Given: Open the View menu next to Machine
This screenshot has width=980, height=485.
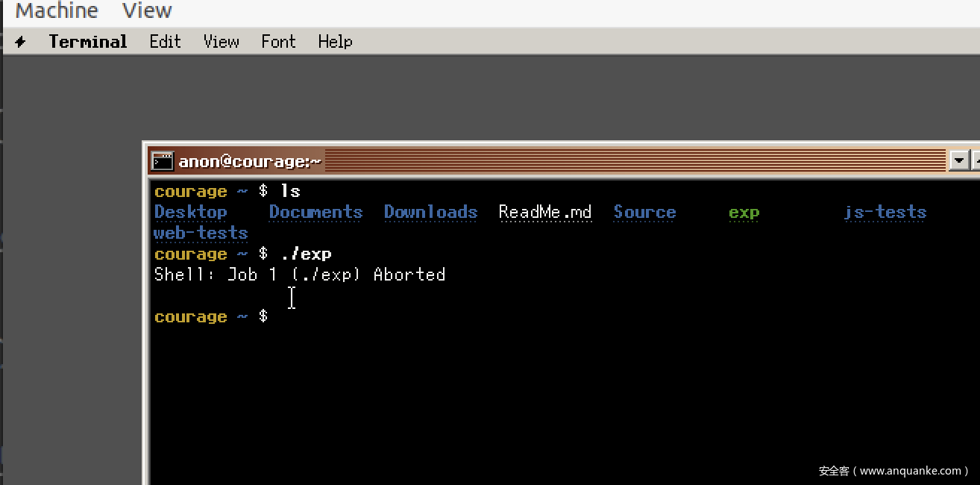Looking at the screenshot, I should pyautogui.click(x=147, y=11).
